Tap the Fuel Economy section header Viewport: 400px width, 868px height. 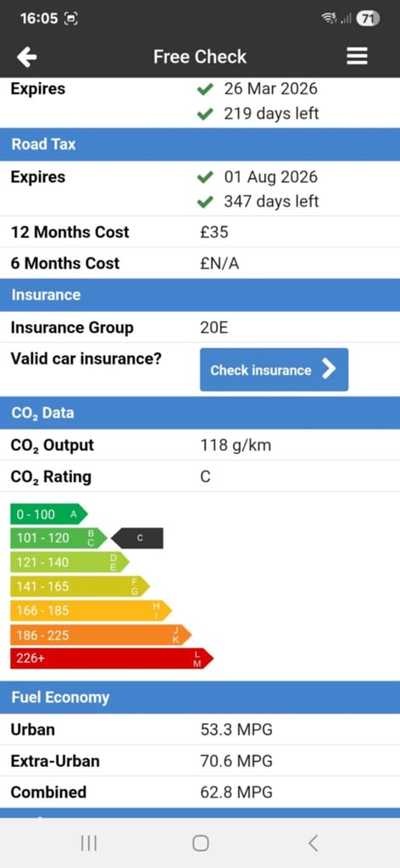coord(200,698)
